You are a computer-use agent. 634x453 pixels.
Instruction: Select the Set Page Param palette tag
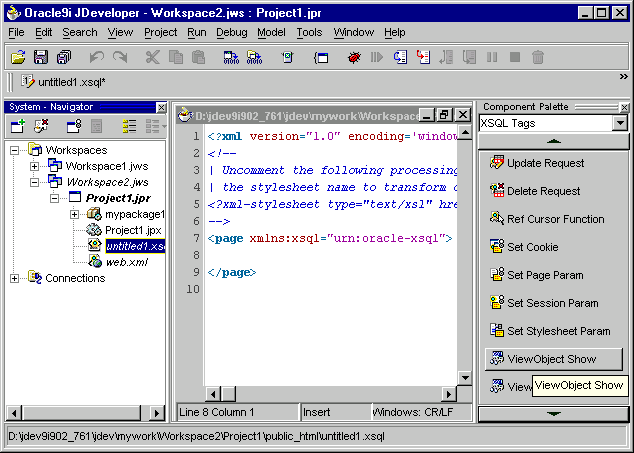[x=537, y=275]
